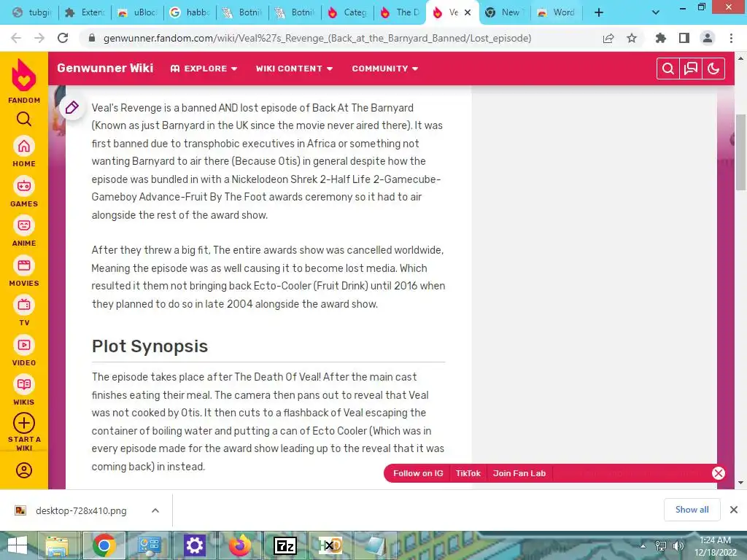747x560 pixels.
Task: Close the Follow on IG banner
Action: coord(719,473)
